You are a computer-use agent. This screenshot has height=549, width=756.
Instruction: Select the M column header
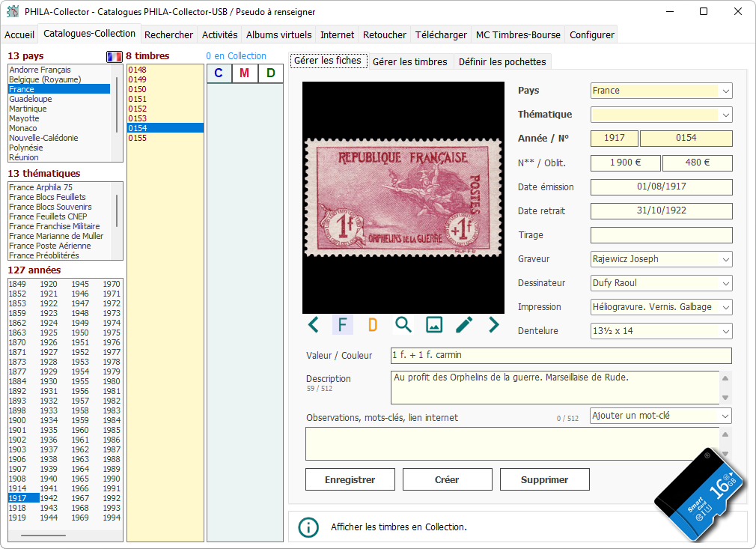(x=245, y=73)
